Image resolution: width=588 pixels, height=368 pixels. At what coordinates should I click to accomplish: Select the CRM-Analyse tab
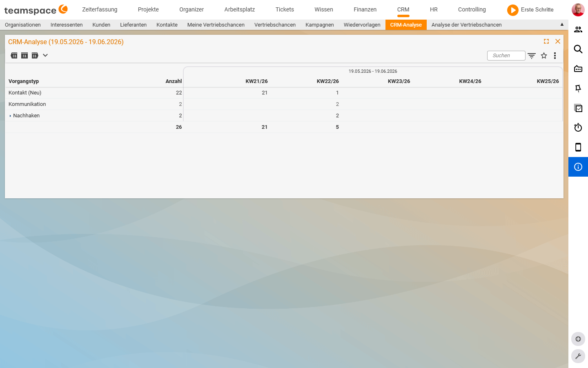click(406, 25)
